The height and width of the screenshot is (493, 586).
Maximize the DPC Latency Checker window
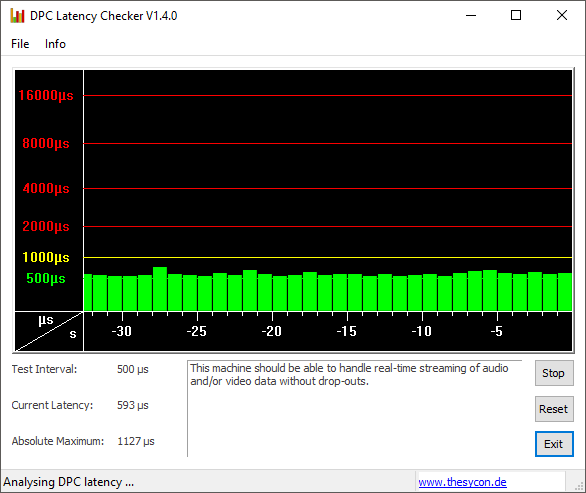click(516, 15)
